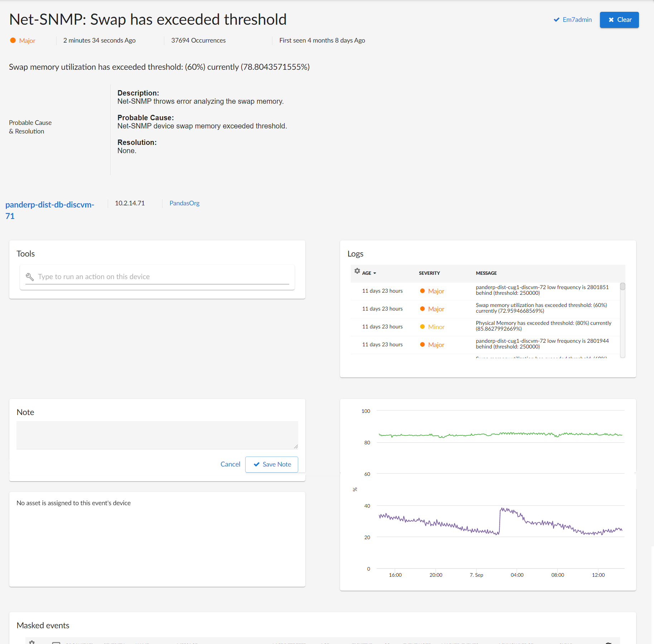The width and height of the screenshot is (654, 644).
Task: Click the yellow Minor severity dot in Logs
Action: (422, 327)
